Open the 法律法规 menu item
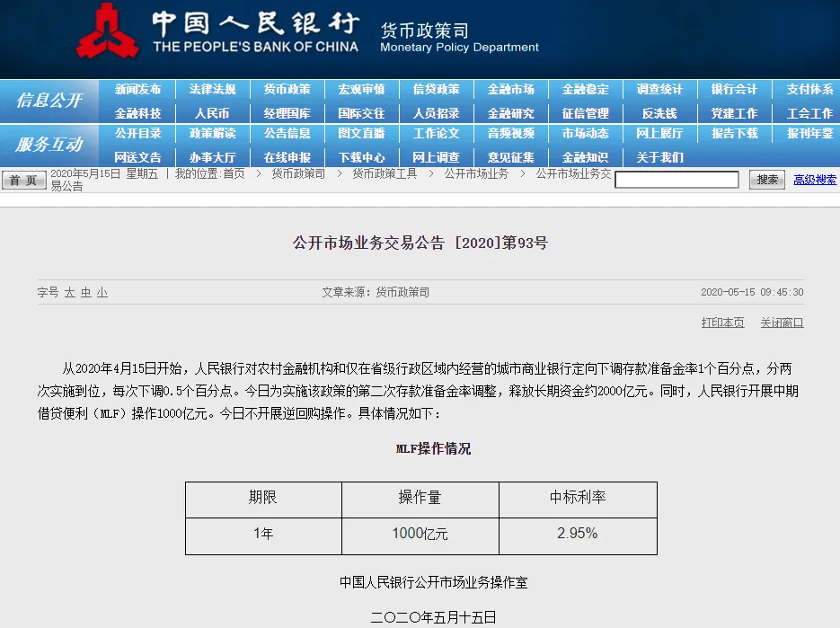Viewport: 840px width, 628px height. point(212,90)
